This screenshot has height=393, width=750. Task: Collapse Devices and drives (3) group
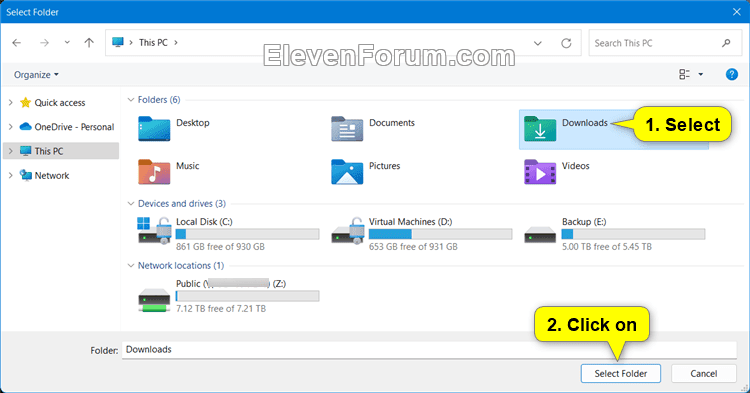tap(131, 203)
